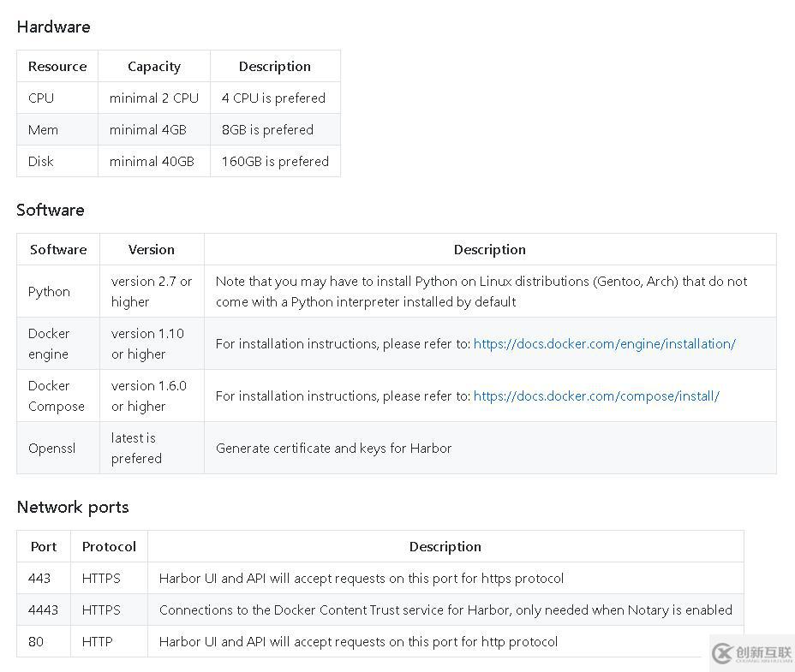Select the Software section heading

51,210
